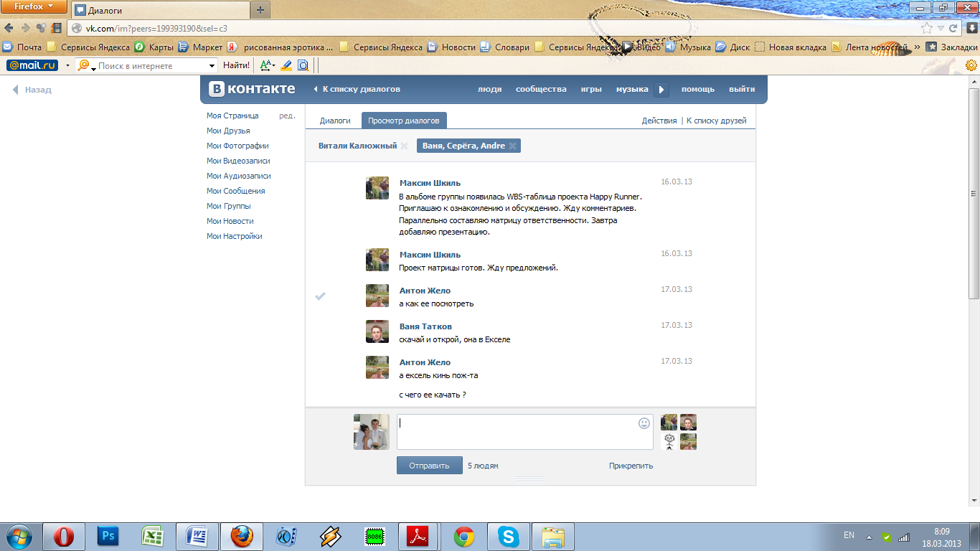Click ред. next to Моя Страница
Screen dimensions: 980x551
click(287, 116)
